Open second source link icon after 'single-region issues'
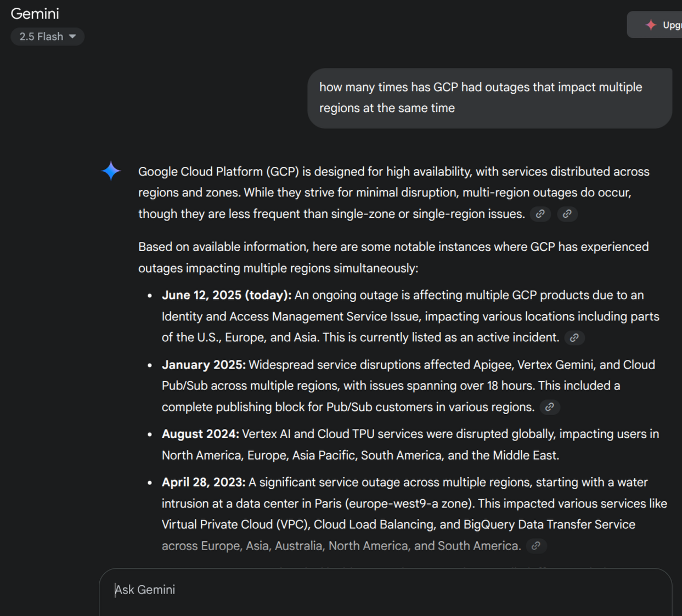This screenshot has width=682, height=616. pyautogui.click(x=567, y=214)
